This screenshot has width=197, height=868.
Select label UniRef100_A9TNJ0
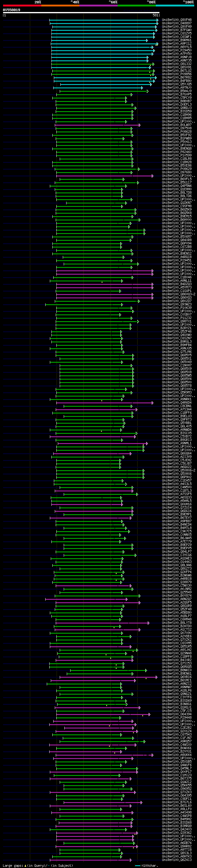[x=177, y=88]
